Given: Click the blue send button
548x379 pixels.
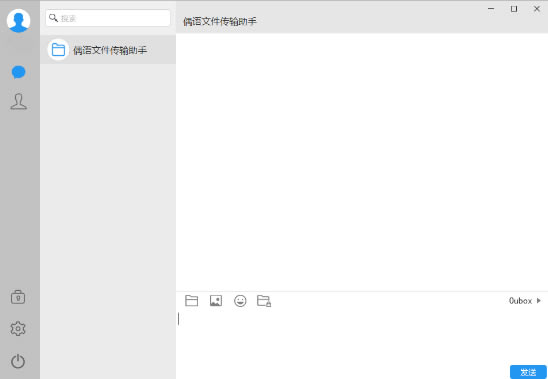Looking at the screenshot, I should pos(528,372).
